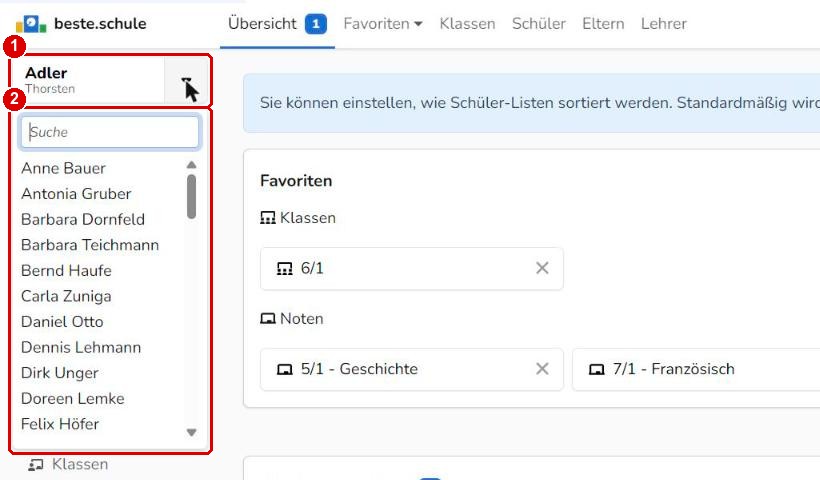This screenshot has width=820, height=480.
Task: Click the list scrollbar down arrow
Action: pyautogui.click(x=191, y=432)
